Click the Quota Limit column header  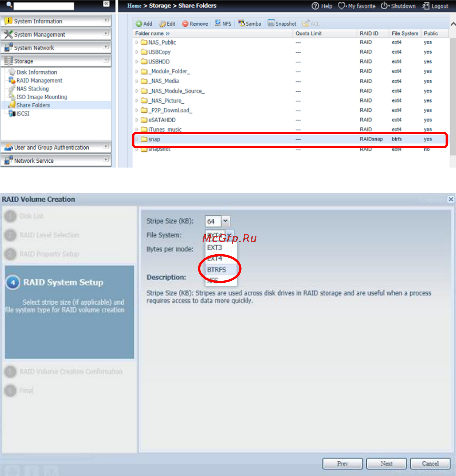click(x=325, y=34)
